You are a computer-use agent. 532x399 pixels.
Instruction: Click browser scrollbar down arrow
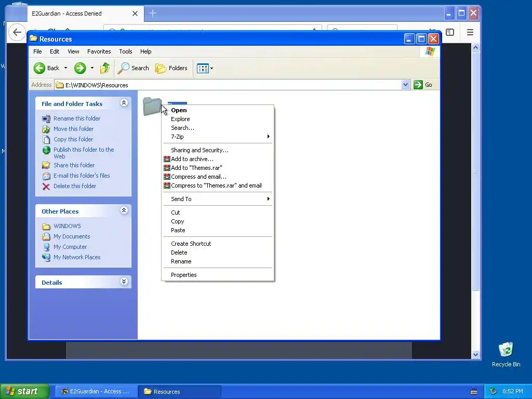475,355
